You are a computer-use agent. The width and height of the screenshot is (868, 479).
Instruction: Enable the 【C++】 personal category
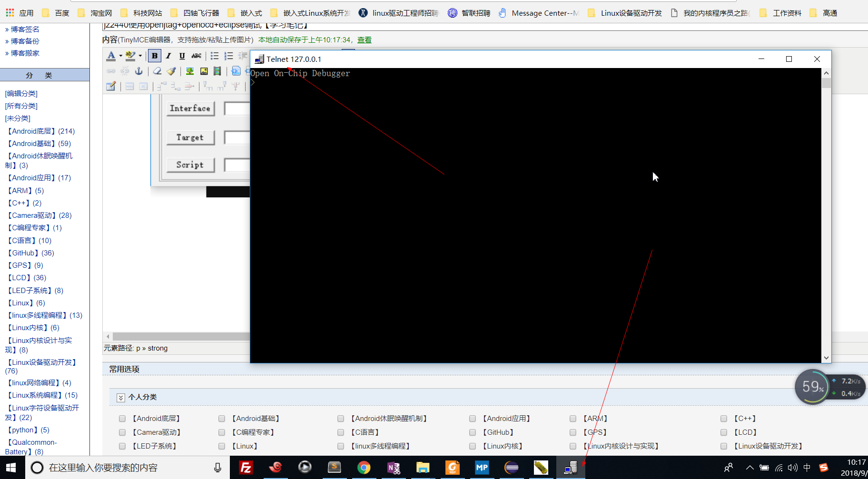coord(724,418)
